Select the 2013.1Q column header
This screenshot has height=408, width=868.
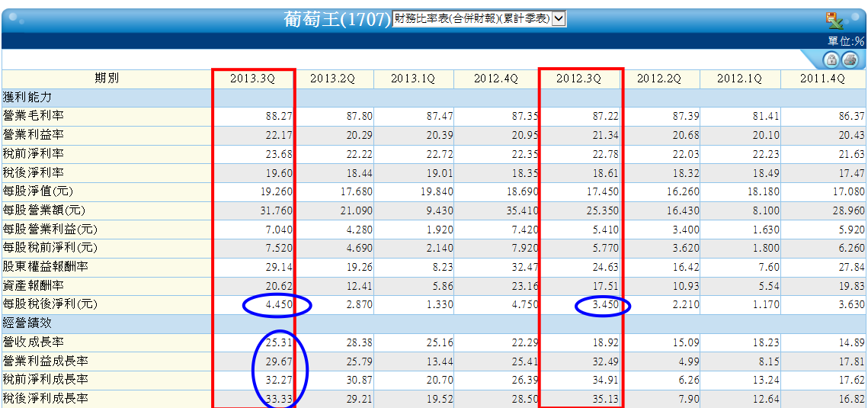[413, 79]
